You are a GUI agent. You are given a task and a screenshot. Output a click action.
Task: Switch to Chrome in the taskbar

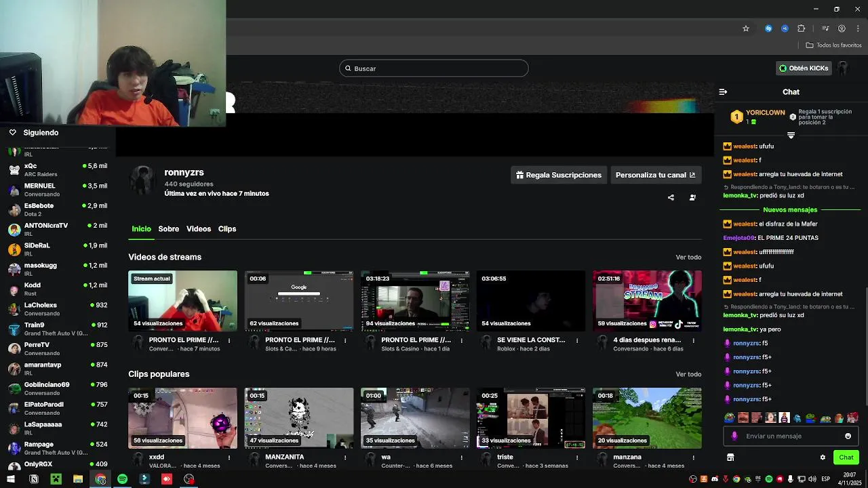point(100,479)
